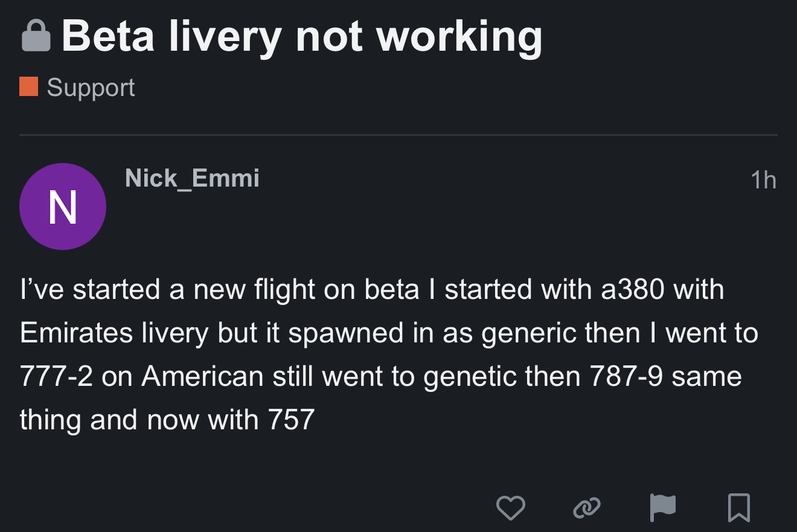
Task: Click "787-9" in the post body
Action: [626, 376]
